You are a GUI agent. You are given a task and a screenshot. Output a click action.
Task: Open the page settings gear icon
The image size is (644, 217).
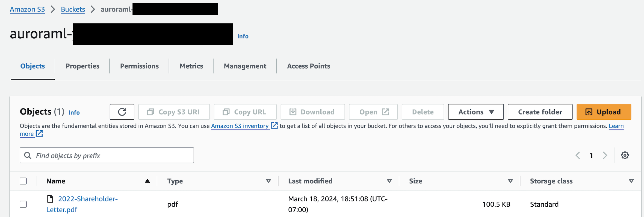(x=625, y=155)
